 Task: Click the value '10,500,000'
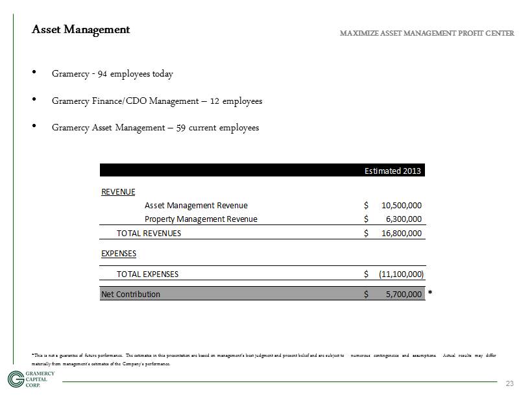(402, 205)
